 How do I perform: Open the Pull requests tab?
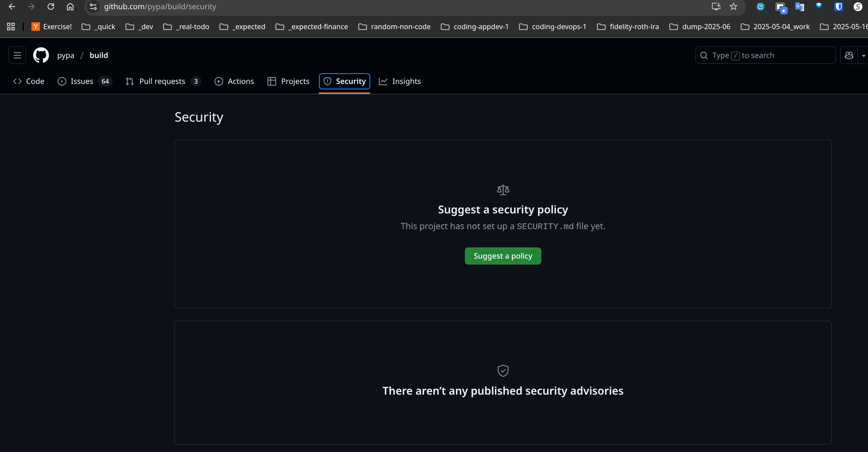pyautogui.click(x=162, y=81)
